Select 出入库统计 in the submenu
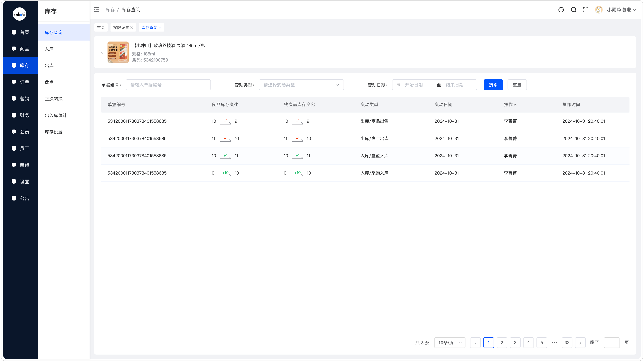The image size is (644, 362). tap(56, 116)
